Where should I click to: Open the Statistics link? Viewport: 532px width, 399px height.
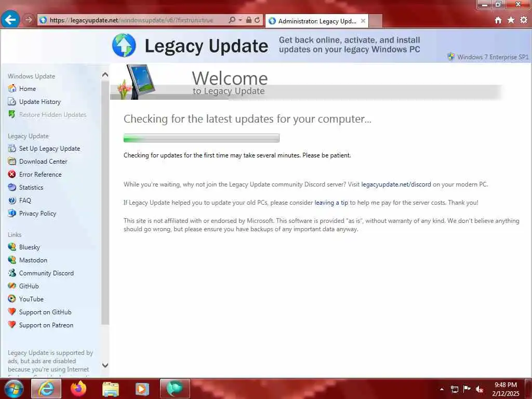(31, 187)
